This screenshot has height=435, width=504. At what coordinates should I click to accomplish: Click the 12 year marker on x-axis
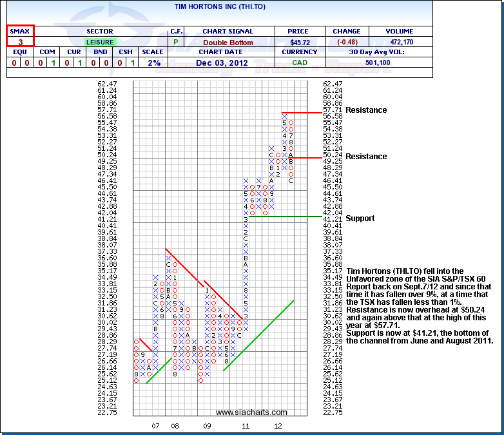tap(278, 426)
